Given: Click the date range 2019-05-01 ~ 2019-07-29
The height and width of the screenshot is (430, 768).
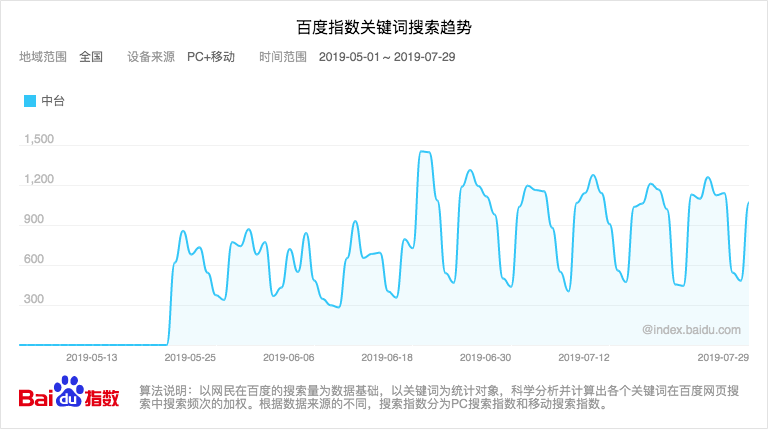Looking at the screenshot, I should pyautogui.click(x=387, y=57).
